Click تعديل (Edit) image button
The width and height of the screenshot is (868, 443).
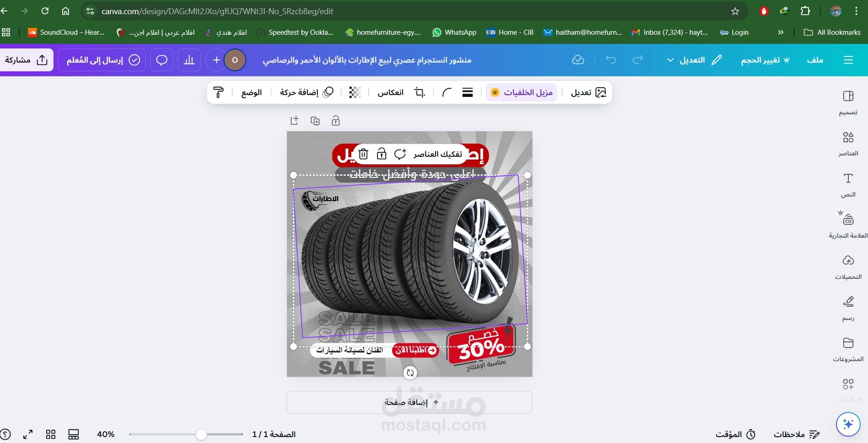(588, 92)
